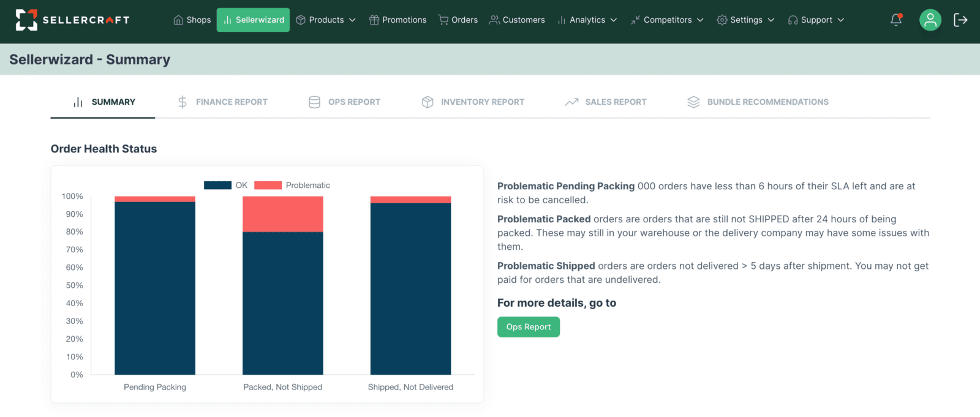Open Orders in the navbar
Image resolution: width=980 pixels, height=417 pixels.
tap(458, 20)
